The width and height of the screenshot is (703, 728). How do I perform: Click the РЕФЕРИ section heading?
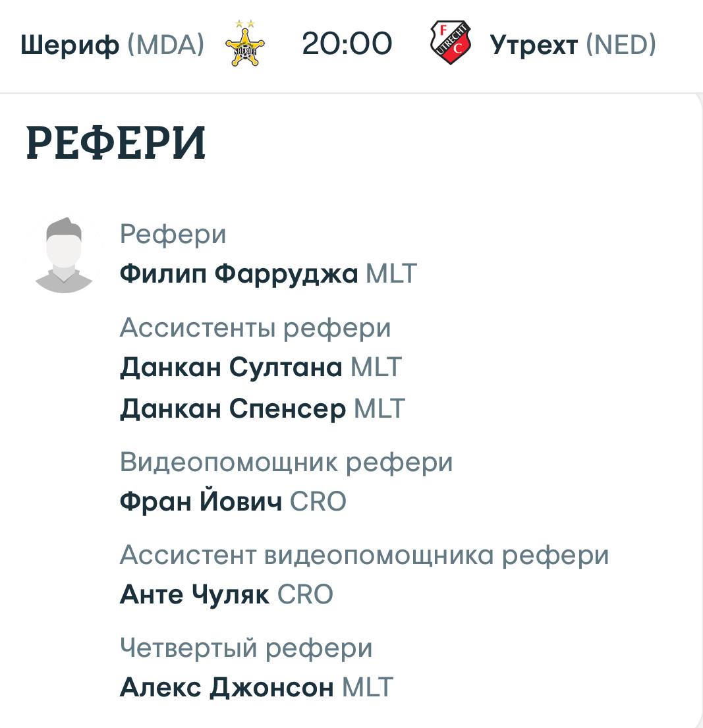point(115,142)
